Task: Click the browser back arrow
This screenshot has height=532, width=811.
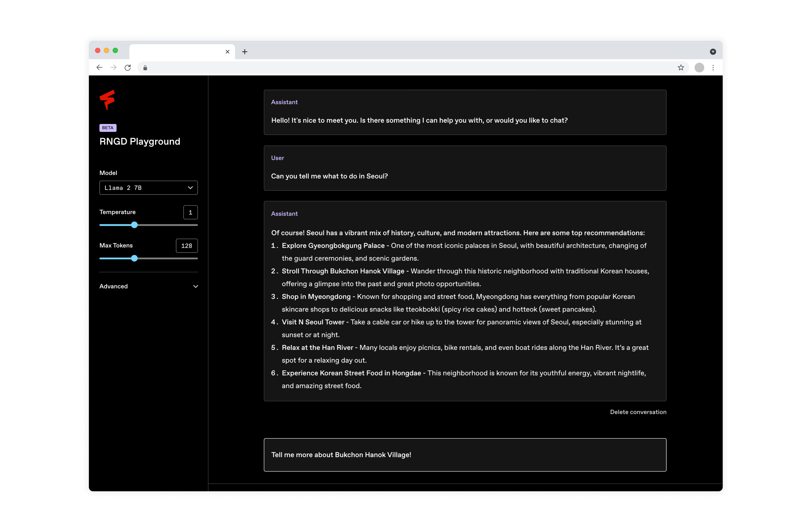Action: click(99, 67)
